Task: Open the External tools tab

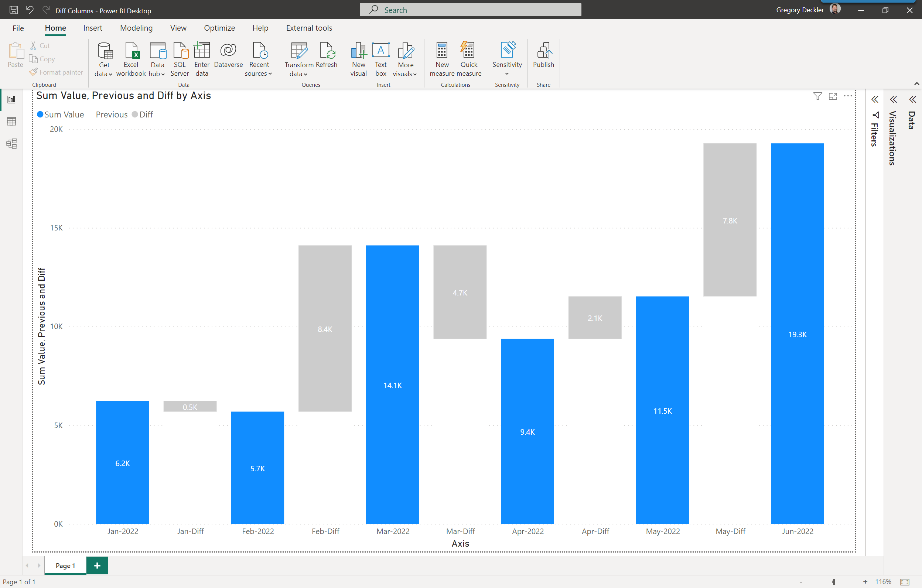Action: coord(309,28)
